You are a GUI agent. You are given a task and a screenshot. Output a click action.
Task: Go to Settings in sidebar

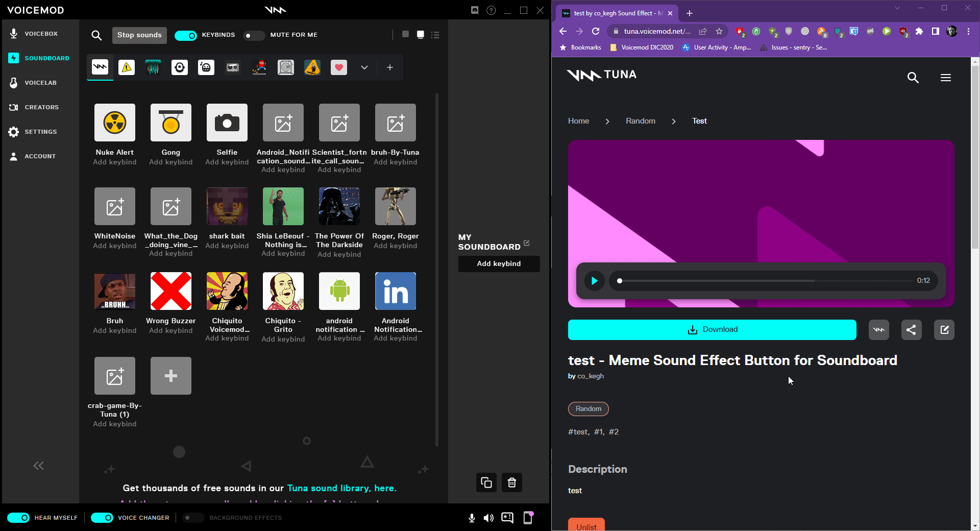tap(40, 132)
